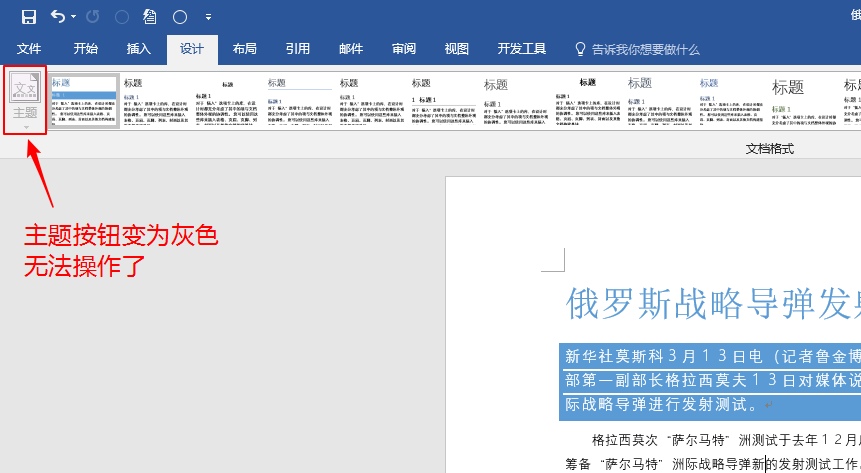861x473 pixels.
Task: Switch to the 开始 tab
Action: tap(86, 49)
